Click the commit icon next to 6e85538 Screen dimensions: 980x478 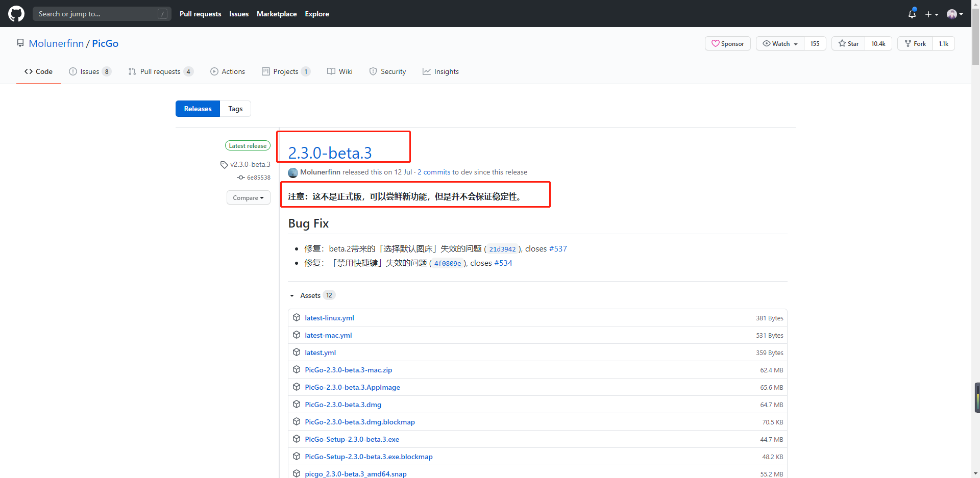(241, 178)
